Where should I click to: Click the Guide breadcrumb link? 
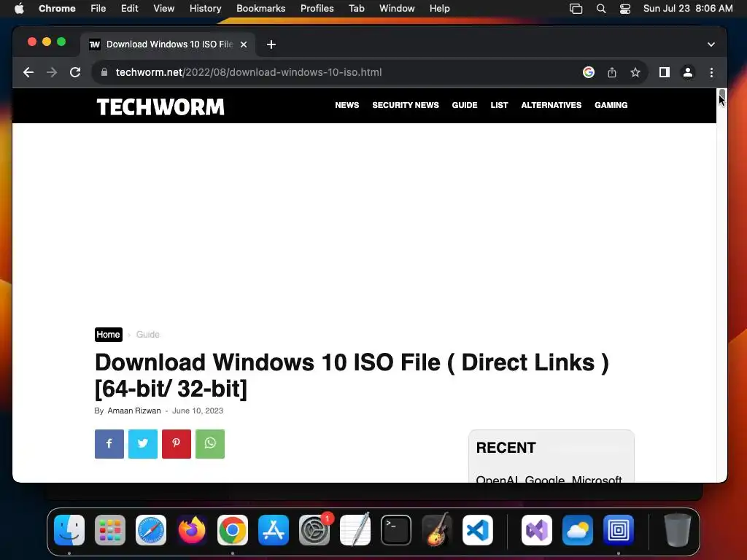coord(147,335)
